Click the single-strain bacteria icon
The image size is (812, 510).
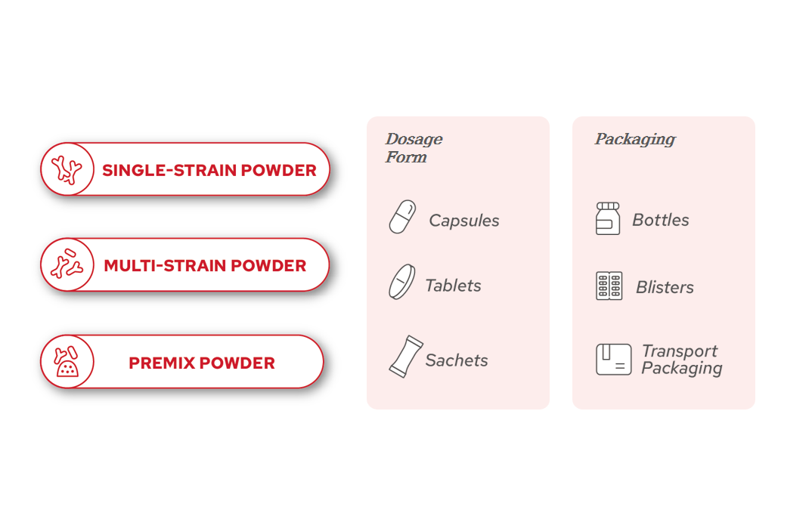pyautogui.click(x=67, y=169)
